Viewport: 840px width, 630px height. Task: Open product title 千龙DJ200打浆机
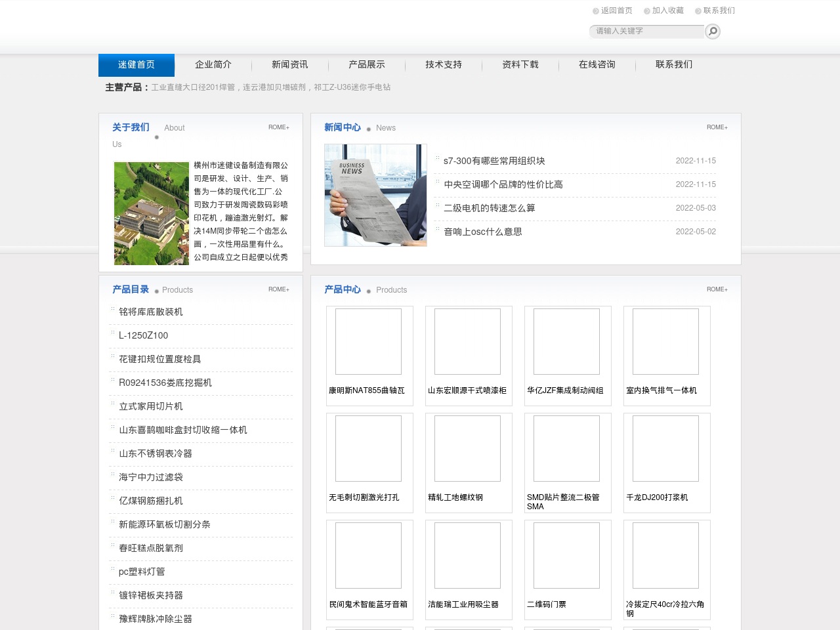point(657,497)
